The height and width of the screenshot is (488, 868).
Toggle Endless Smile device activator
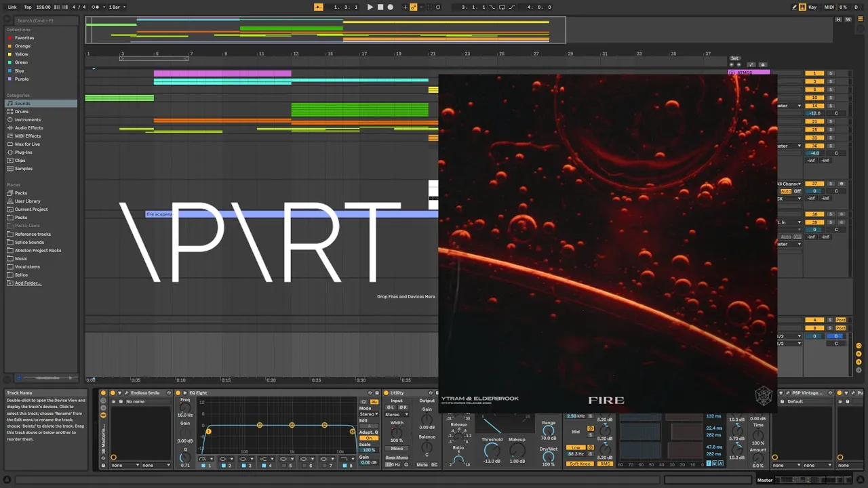pyautogui.click(x=113, y=393)
